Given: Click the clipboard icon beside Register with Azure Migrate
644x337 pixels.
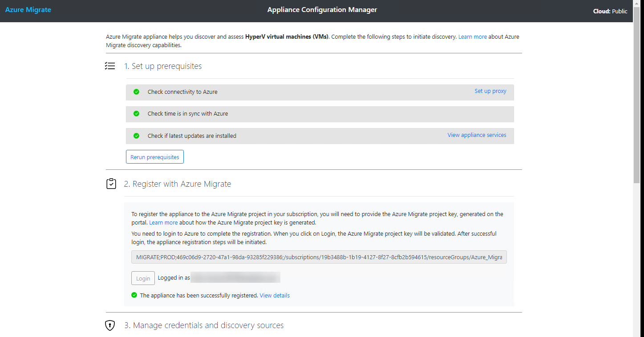Looking at the screenshot, I should (111, 184).
